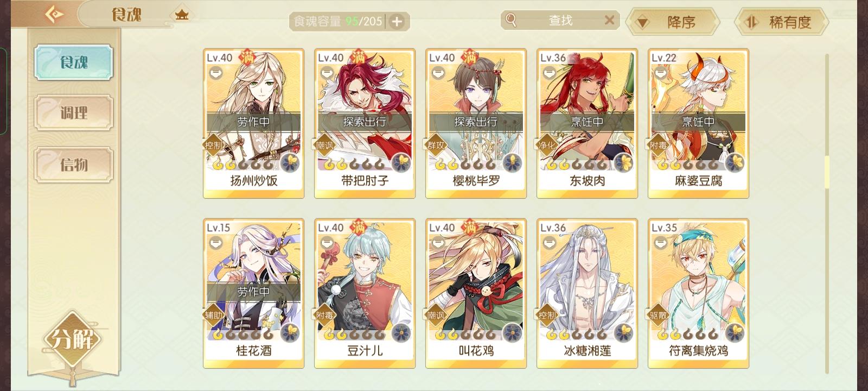Image resolution: width=868 pixels, height=391 pixels.
Task: Switch to the 食魂 side tab
Action: point(74,62)
